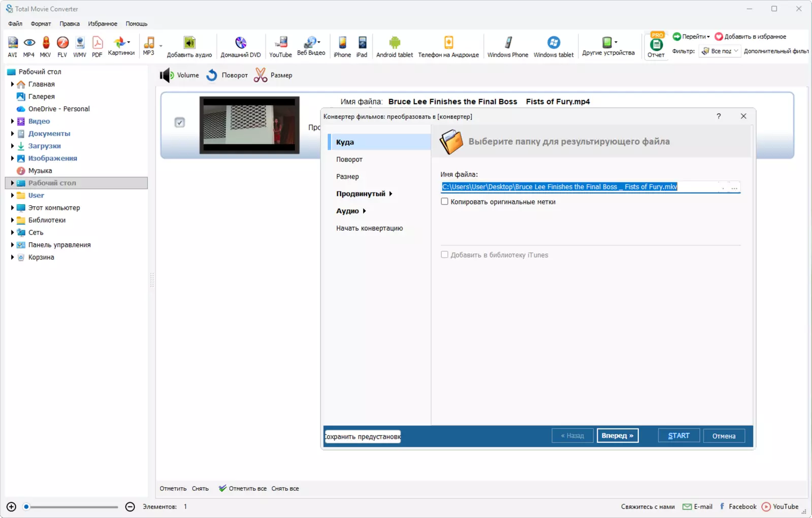Enable Копировать оригинальные метки checkbox

click(x=444, y=202)
